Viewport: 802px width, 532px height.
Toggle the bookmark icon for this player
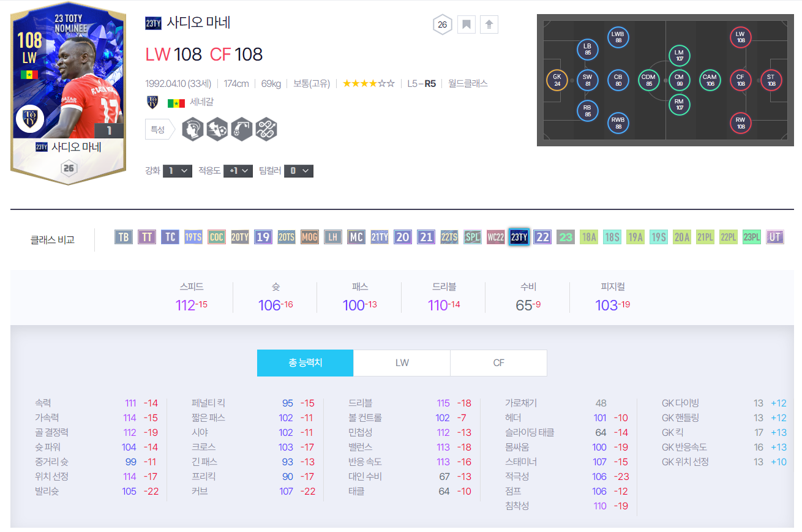point(467,24)
